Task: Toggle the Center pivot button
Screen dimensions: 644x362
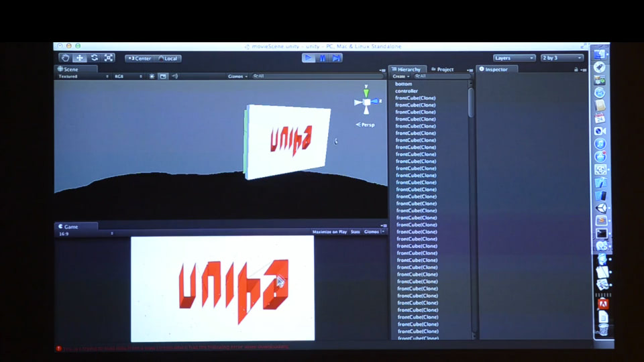Action: [140, 58]
